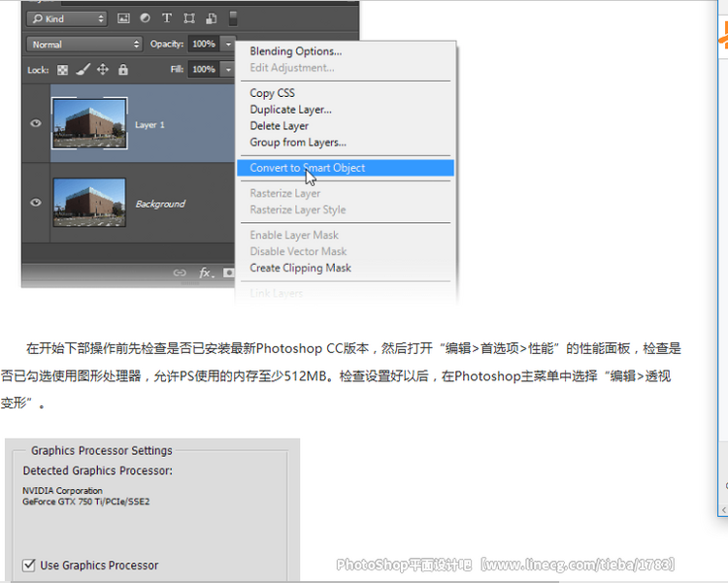Hide the Background layer eye icon
This screenshot has height=583, width=728.
coord(36,203)
